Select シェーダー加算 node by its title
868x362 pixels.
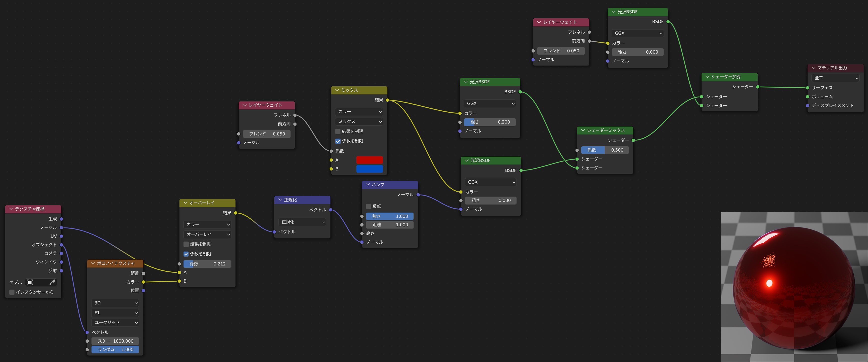(x=726, y=77)
